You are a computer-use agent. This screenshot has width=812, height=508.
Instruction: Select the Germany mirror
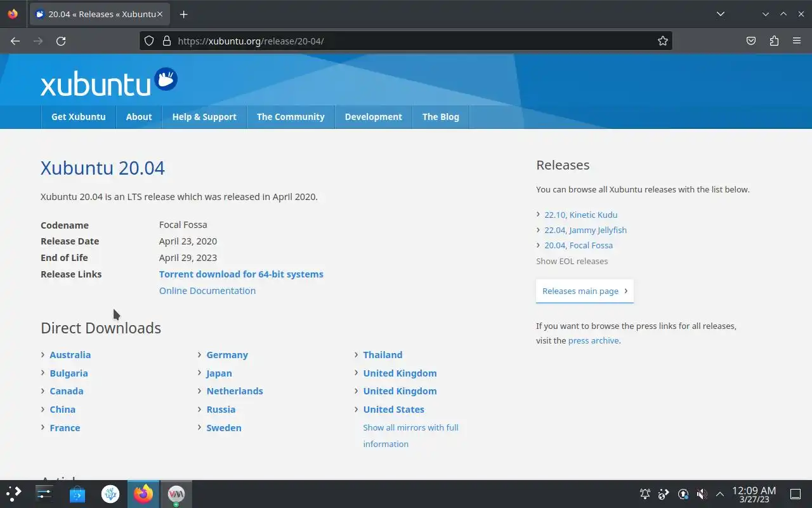pos(227,355)
